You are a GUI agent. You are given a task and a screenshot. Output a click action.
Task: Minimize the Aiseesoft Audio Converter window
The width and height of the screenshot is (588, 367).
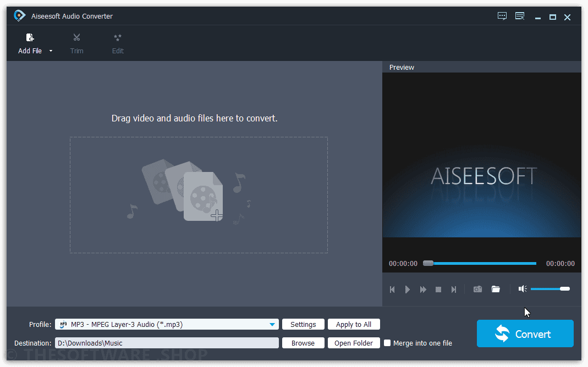[538, 17]
